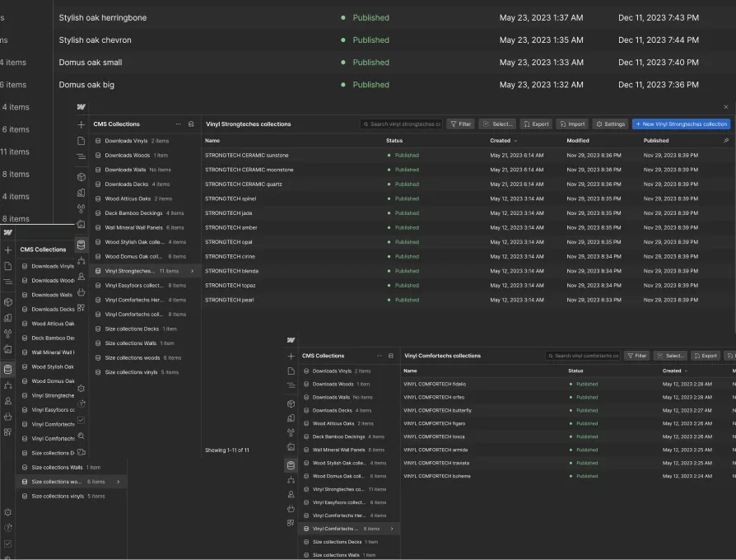The height and width of the screenshot is (560, 736).
Task: Open VINYL COMFORTECH traviata item
Action: [x=568, y=463]
